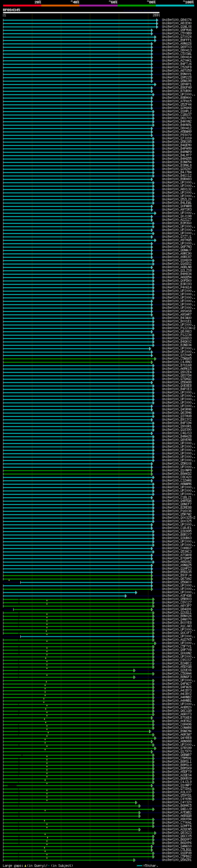This screenshot has height=868, width=197.
Task: Select hit label UniRef100_B4FTJ6
Action: click(176, 64)
